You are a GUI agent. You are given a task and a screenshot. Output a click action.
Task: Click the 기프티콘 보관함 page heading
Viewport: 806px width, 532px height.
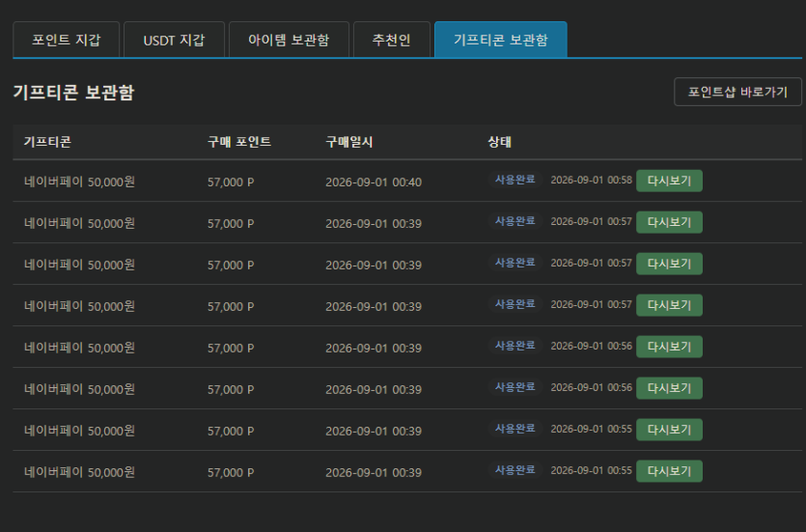coord(73,93)
